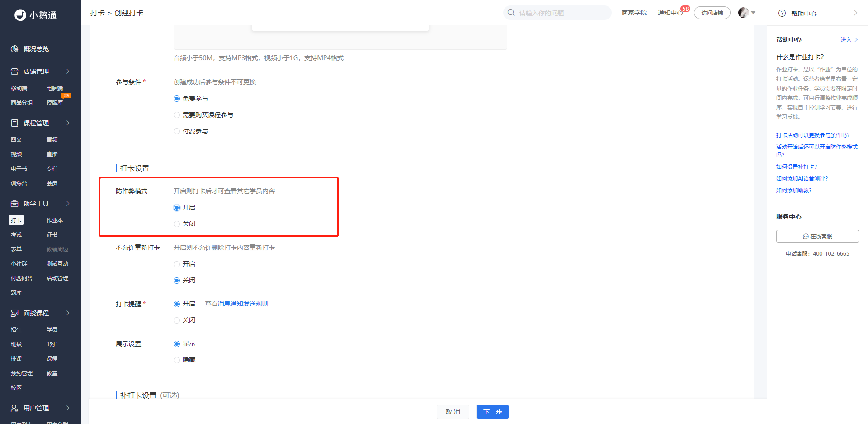Open 如何添加AI语音测评? help link
Image resolution: width=868 pixels, height=424 pixels.
coord(802,179)
